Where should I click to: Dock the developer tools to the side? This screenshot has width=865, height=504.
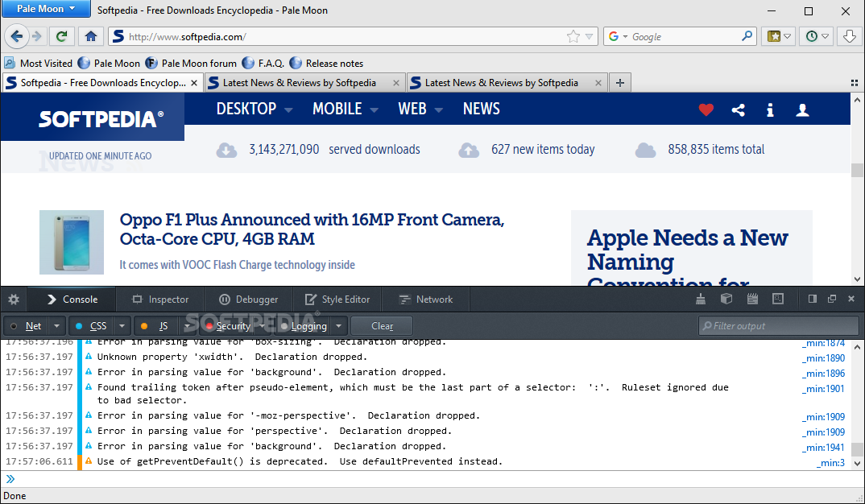pos(812,299)
